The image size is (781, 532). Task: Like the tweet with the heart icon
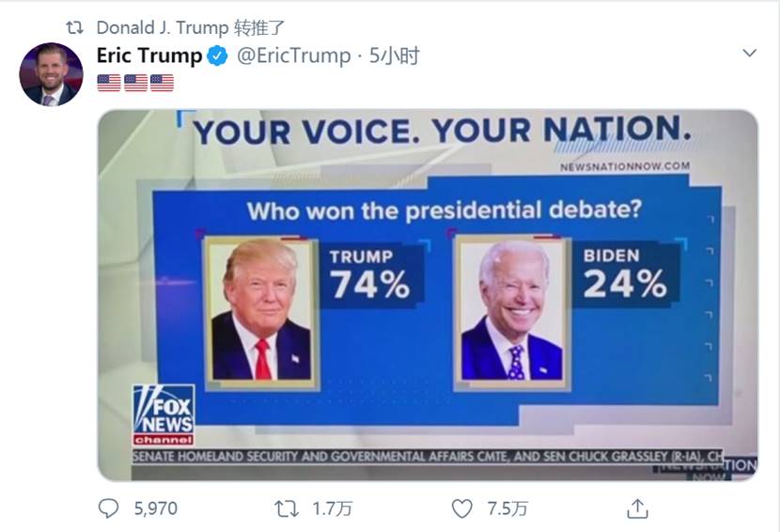pyautogui.click(x=461, y=509)
